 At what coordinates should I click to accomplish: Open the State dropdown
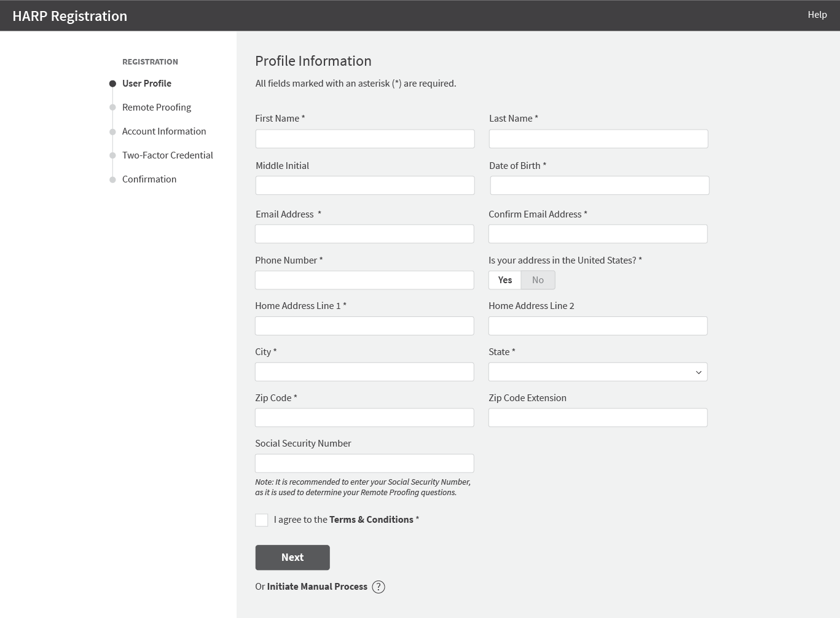coord(598,372)
